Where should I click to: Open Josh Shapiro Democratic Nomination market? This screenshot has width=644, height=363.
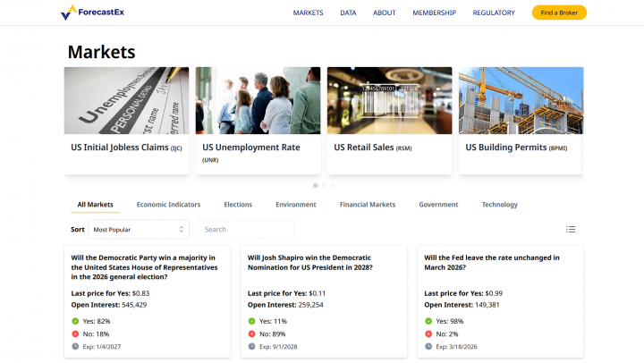point(309,262)
